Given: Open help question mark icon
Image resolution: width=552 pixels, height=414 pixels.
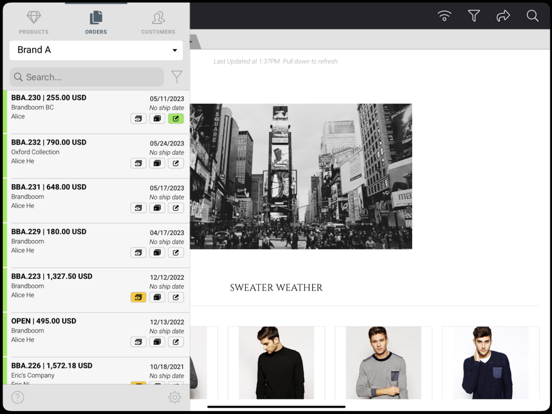Looking at the screenshot, I should [18, 397].
